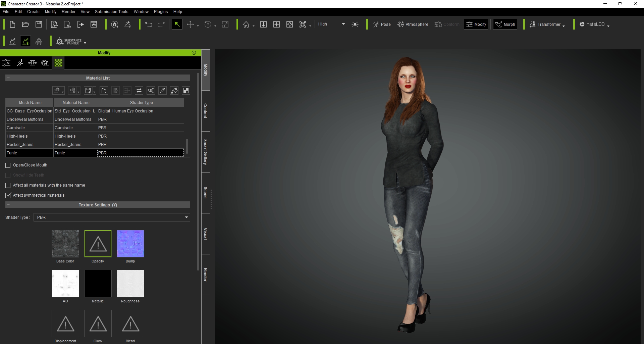Image resolution: width=644 pixels, height=344 pixels.
Task: Open the Create menu
Action: pyautogui.click(x=33, y=11)
